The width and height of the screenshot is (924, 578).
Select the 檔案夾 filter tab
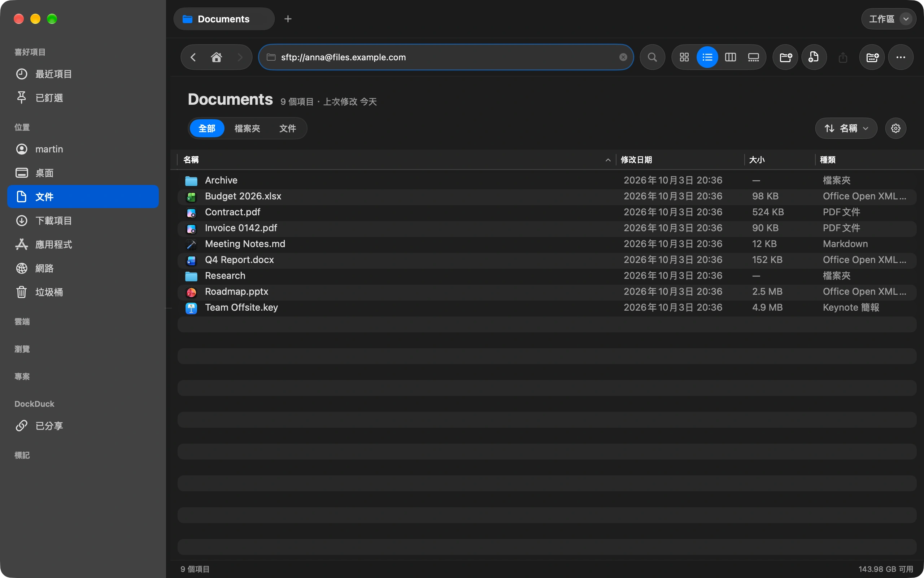click(247, 129)
